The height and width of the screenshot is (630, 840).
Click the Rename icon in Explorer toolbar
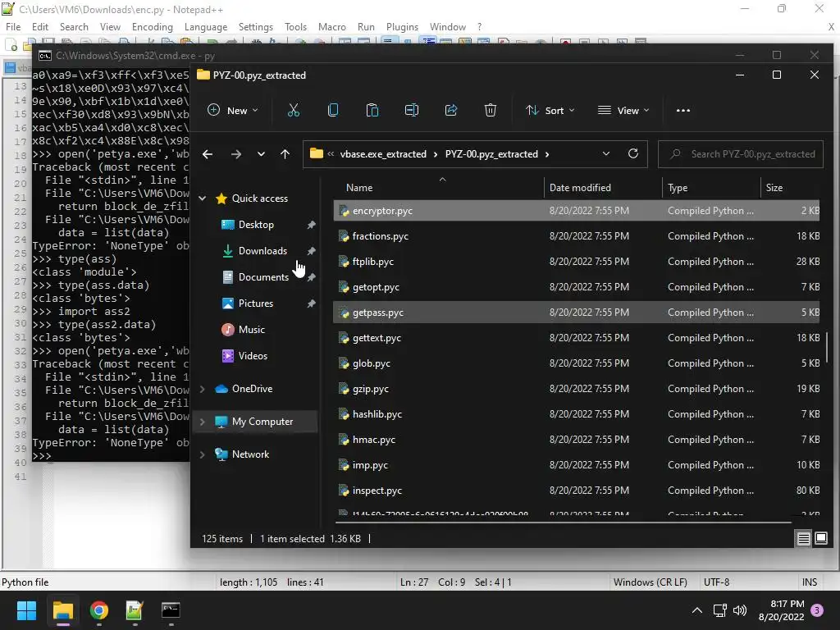tap(412, 111)
